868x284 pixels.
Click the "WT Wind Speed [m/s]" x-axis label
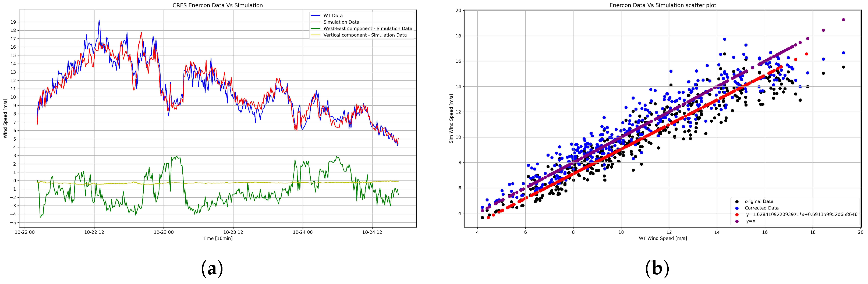click(663, 239)
